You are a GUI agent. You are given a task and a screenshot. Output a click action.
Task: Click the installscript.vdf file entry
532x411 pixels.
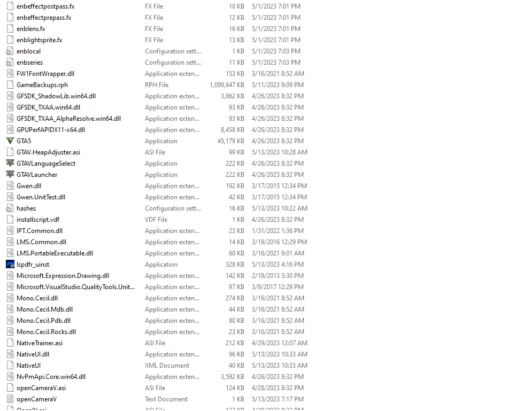[38, 220]
